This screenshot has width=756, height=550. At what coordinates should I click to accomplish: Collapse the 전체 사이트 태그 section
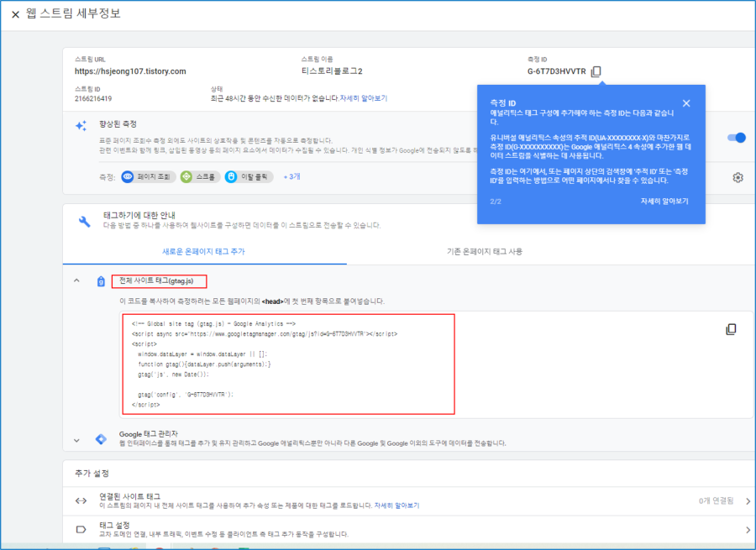(76, 280)
